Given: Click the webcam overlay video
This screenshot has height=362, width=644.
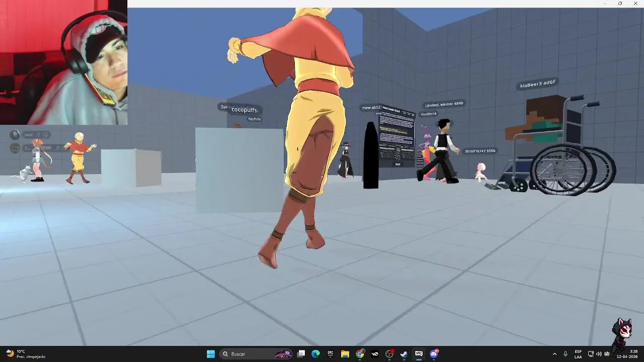Looking at the screenshot, I should coord(63,62).
